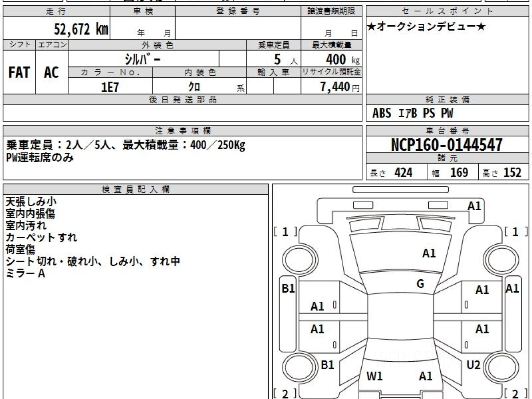Click the seating capacity 5 人 value
532x399 pixels.
point(286,59)
